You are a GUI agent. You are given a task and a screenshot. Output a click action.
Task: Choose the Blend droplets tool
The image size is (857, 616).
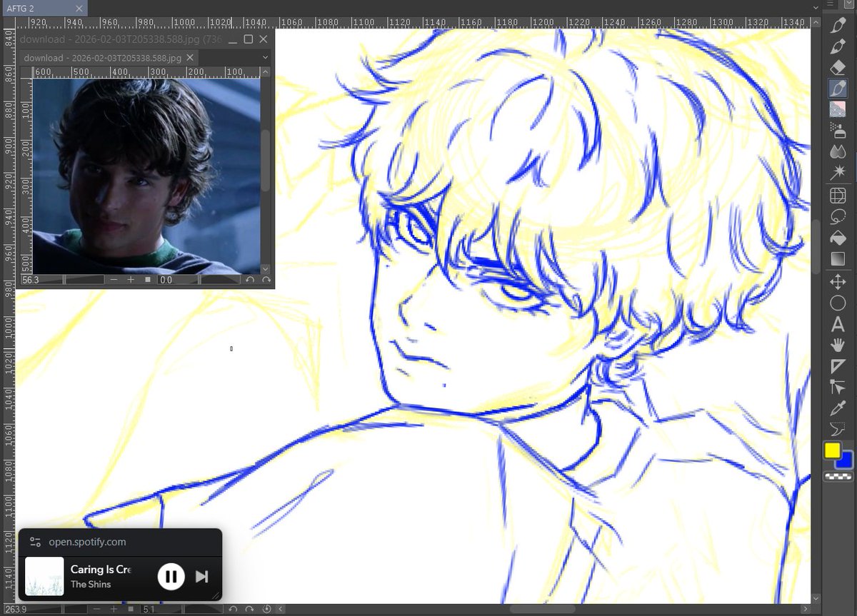coord(838,151)
